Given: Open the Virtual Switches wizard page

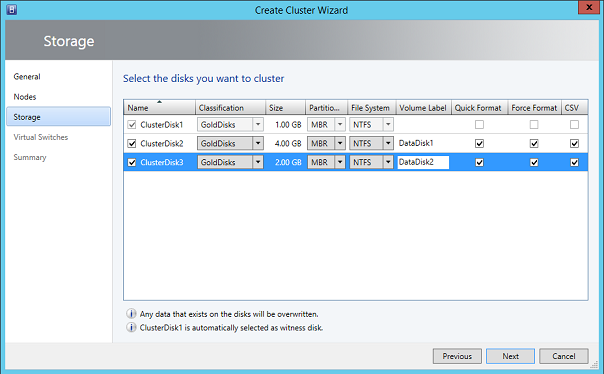Looking at the screenshot, I should click(40, 137).
